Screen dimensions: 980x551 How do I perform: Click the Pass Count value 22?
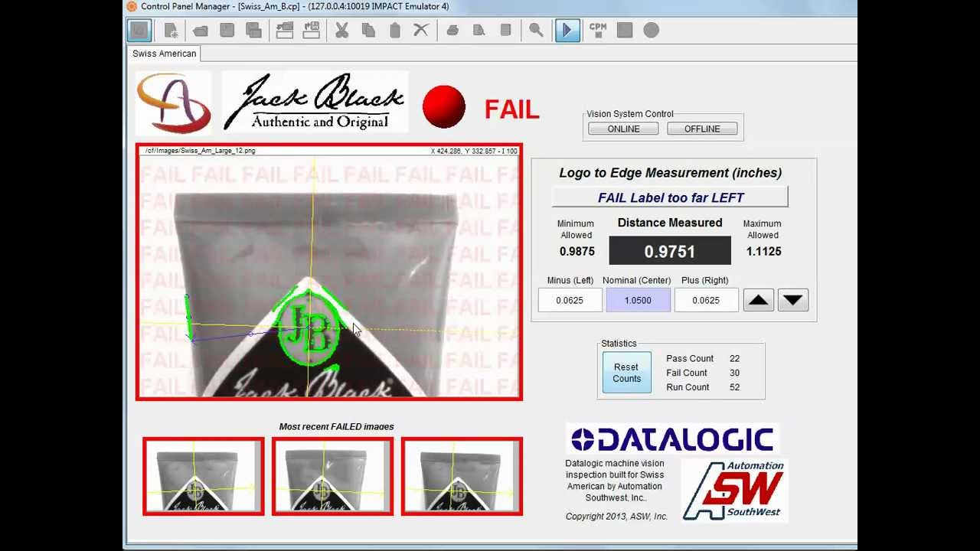[734, 358]
